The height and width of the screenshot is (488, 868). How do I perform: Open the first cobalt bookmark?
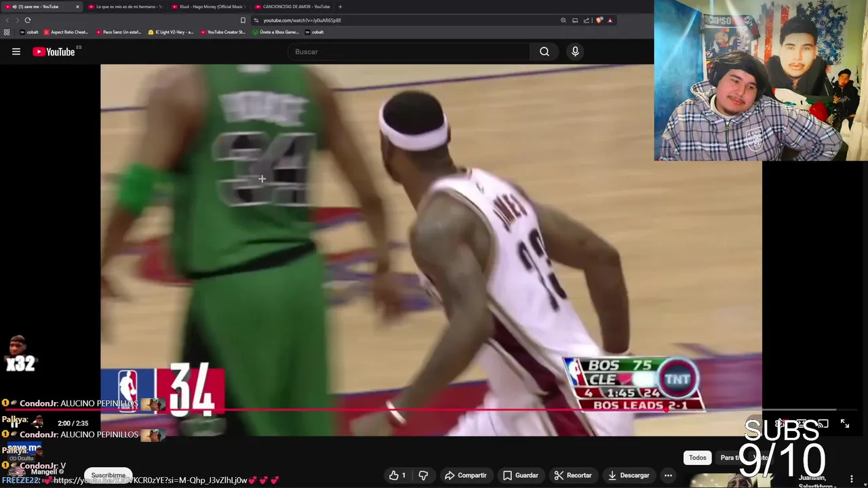coord(29,32)
